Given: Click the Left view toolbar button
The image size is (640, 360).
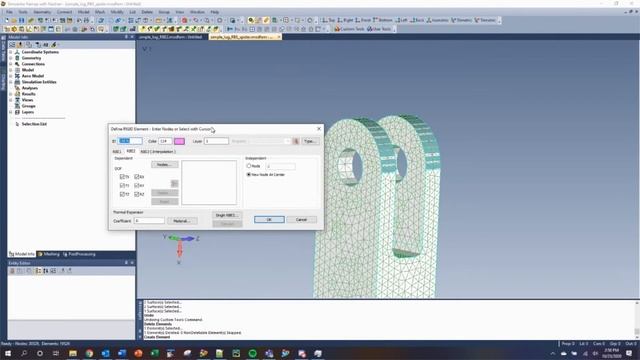Looking at the screenshot, I should coord(402,20).
